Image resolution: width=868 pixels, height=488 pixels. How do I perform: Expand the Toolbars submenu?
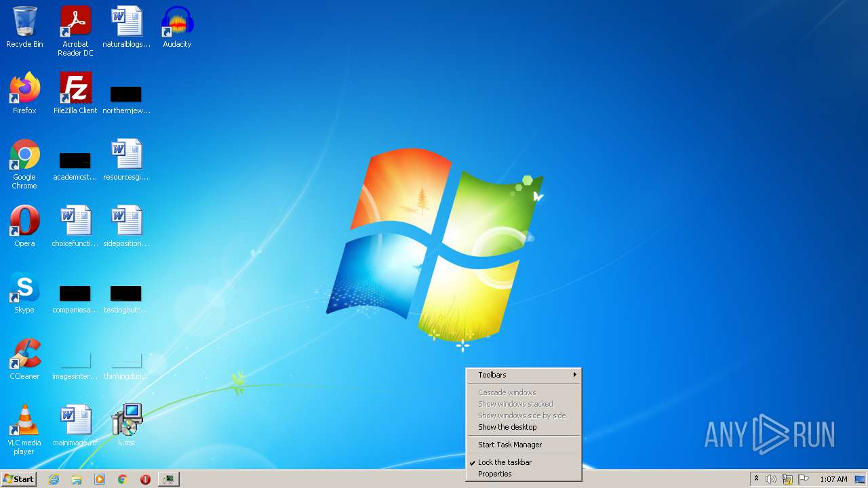[524, 375]
